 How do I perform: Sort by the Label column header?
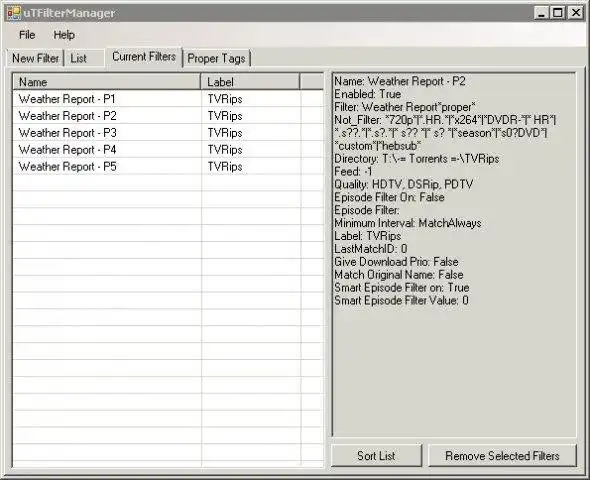(250, 82)
